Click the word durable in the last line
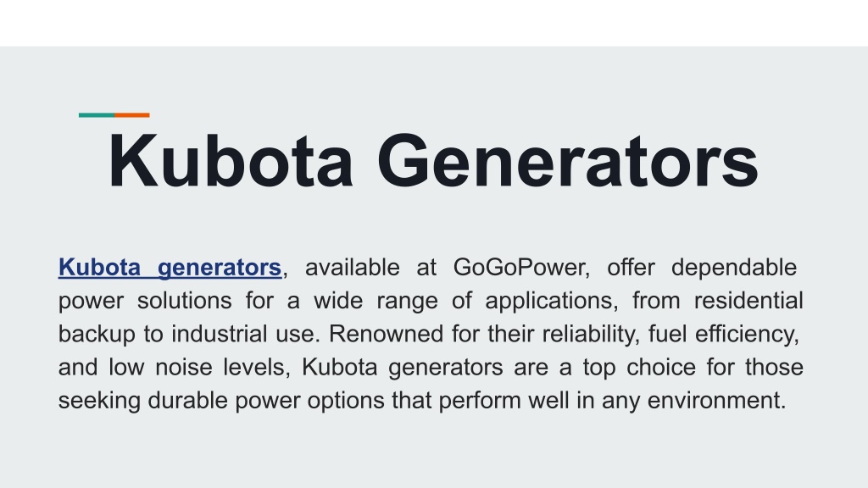 187,401
